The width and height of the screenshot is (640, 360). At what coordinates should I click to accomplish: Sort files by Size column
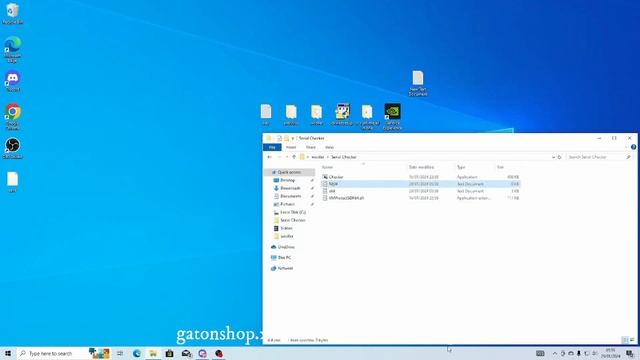(x=500, y=167)
